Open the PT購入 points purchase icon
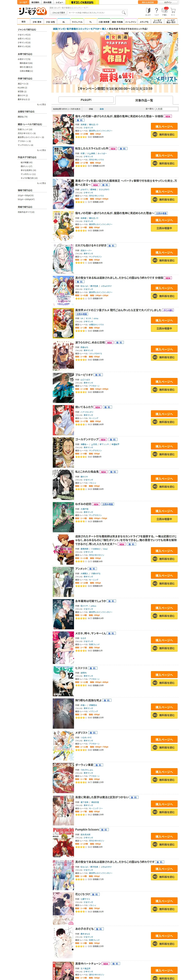196x980 pixels. tap(165, 11)
